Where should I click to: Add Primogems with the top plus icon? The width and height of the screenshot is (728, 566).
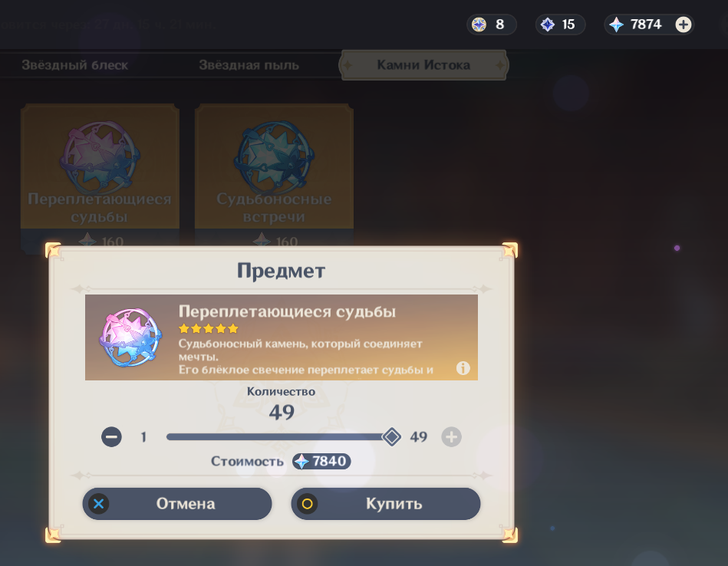[683, 25]
